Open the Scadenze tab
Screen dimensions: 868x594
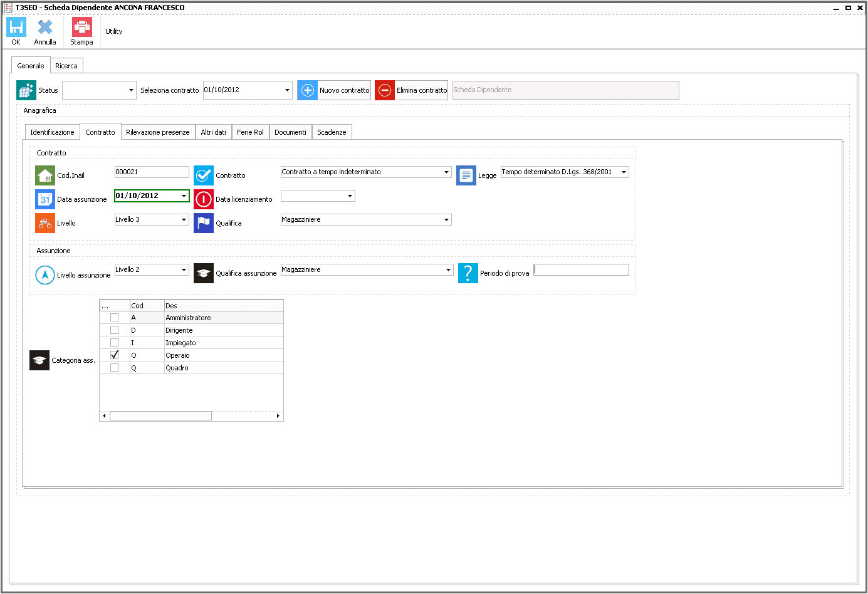pyautogui.click(x=332, y=132)
